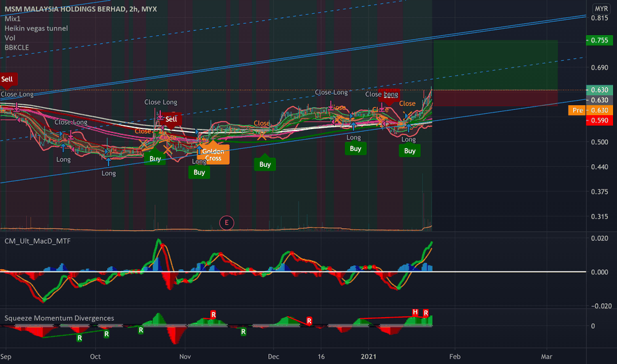Viewport: 617px width, 364px height.
Task: Click the red R marker beside the H marker
Action: 426,313
